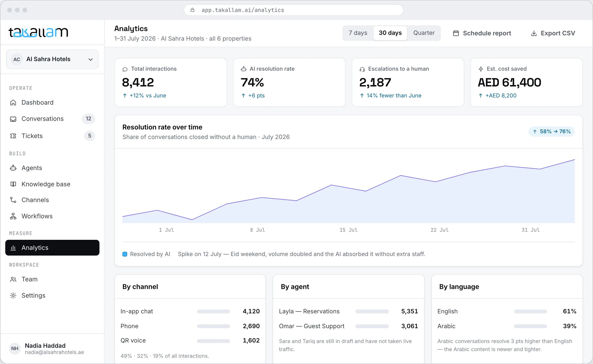Click the In-app chat progress bar
Screen dimensions: 593x364
click(214, 311)
